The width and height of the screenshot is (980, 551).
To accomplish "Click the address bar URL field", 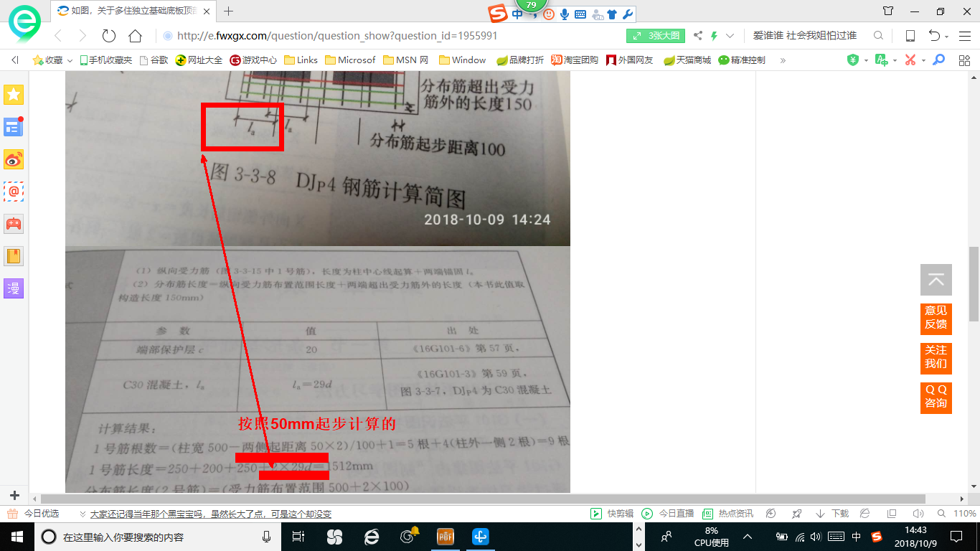I will (x=387, y=36).
